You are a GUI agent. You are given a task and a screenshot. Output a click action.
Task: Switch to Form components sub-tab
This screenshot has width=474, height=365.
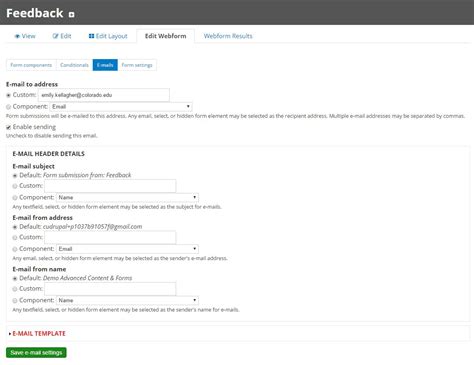click(x=31, y=65)
